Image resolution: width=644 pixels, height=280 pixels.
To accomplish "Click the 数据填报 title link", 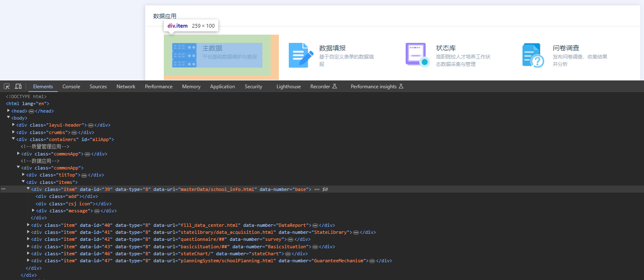I will [332, 48].
